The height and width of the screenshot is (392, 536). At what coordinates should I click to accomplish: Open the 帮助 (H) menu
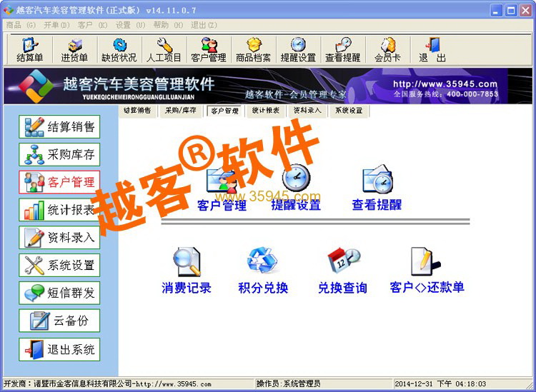(x=168, y=25)
